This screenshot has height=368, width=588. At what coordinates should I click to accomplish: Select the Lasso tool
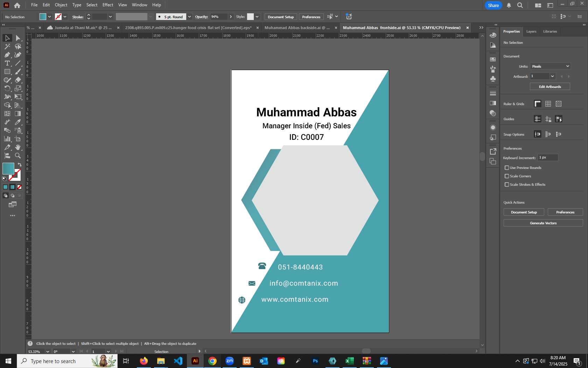tap(18, 46)
